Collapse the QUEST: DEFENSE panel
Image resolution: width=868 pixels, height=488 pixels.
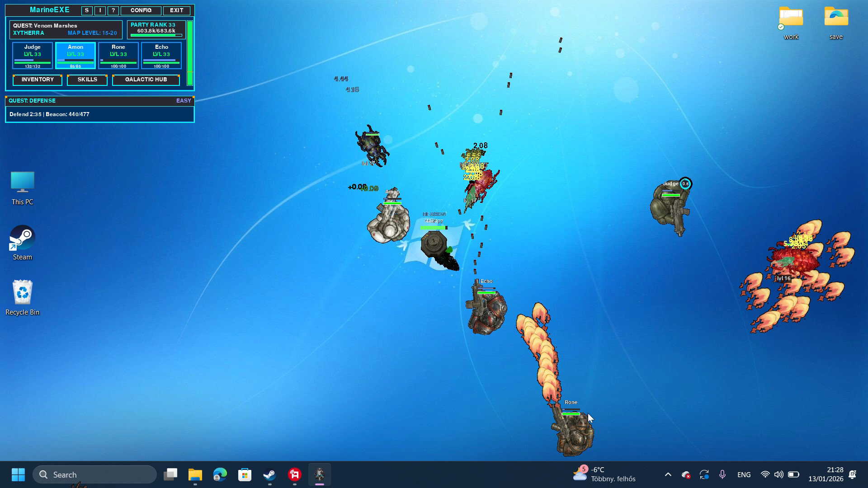99,101
